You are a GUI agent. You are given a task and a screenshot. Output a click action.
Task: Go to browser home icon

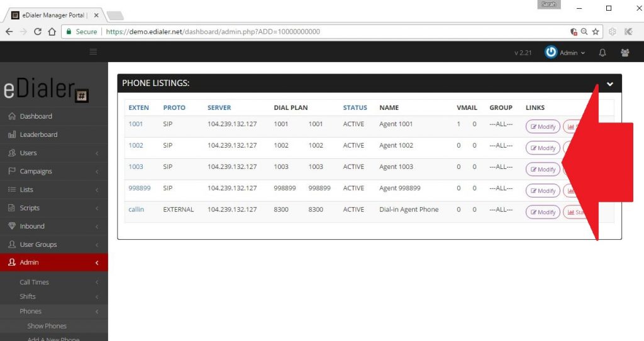pos(52,31)
